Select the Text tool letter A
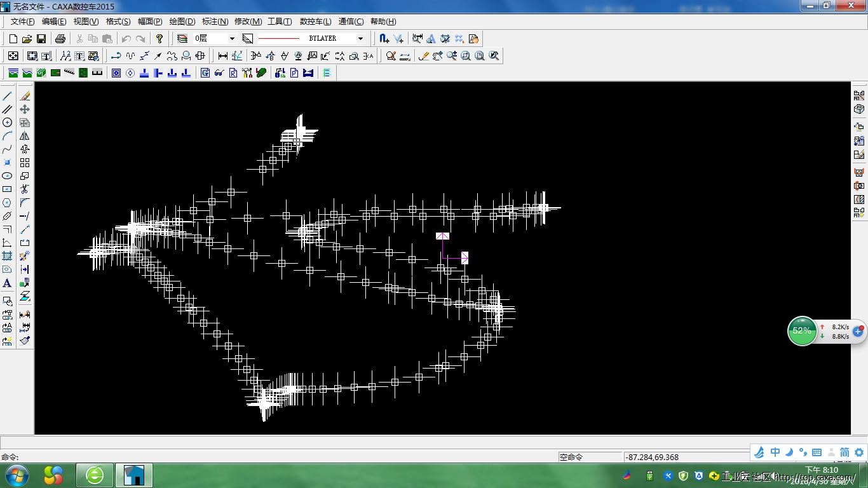The width and height of the screenshot is (868, 488). point(8,283)
